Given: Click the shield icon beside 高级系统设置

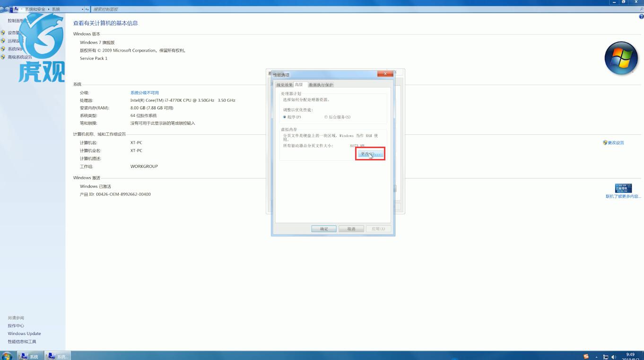Looking at the screenshot, I should pos(3,57).
